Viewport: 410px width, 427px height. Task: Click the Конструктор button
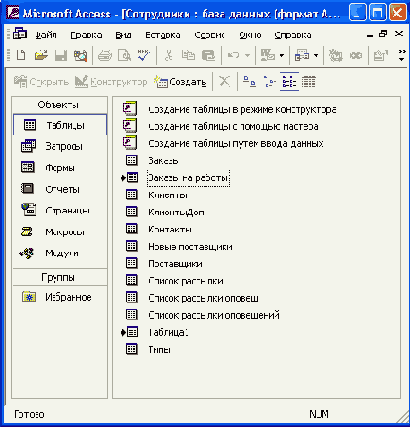[111, 82]
